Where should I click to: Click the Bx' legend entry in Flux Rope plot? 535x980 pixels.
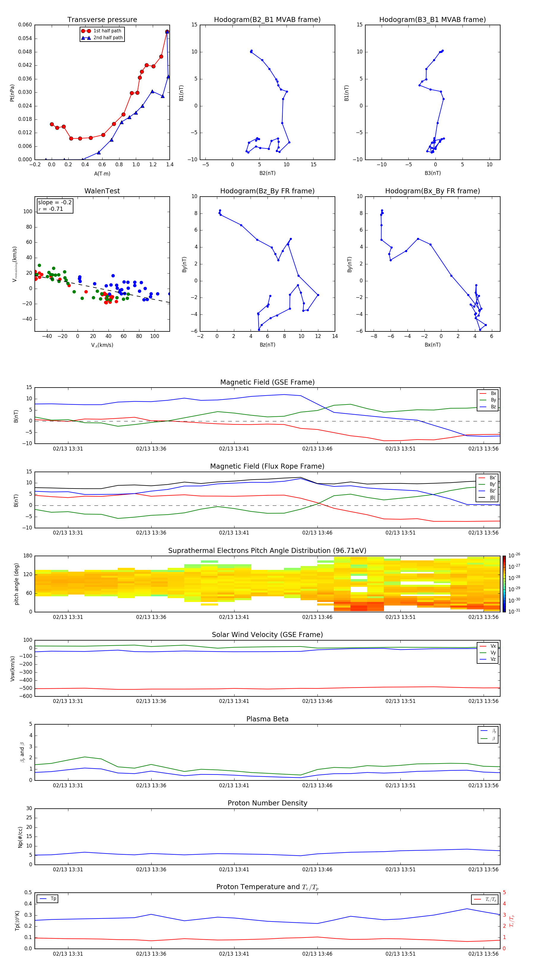pos(487,478)
